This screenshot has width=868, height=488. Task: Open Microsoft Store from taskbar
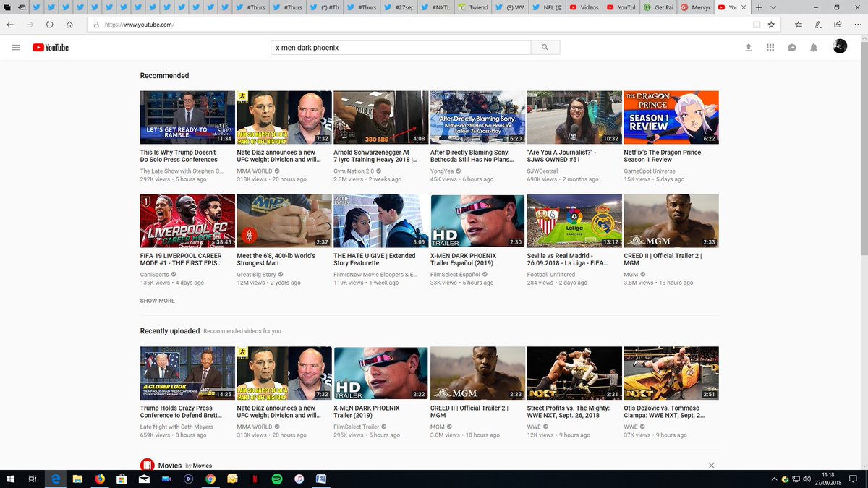[x=122, y=479]
